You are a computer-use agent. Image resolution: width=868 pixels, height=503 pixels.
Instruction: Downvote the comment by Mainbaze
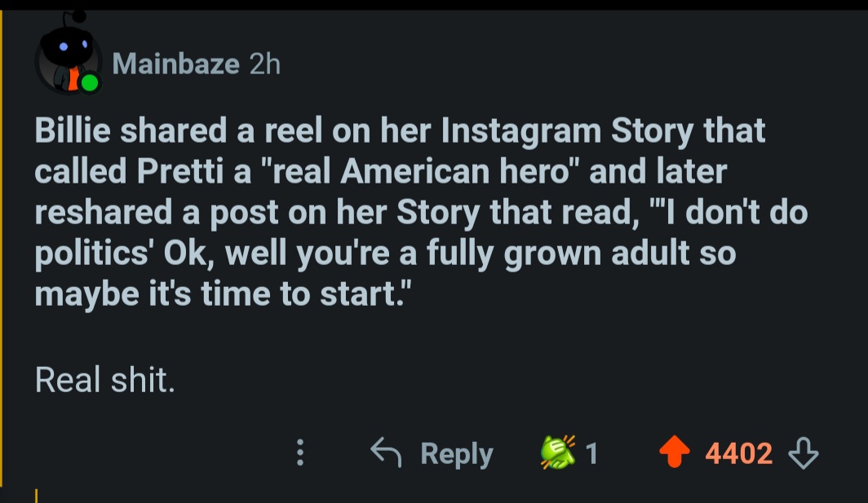click(x=804, y=453)
